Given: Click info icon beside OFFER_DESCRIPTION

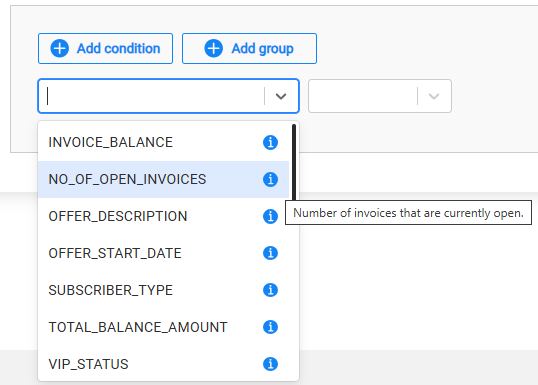Looking at the screenshot, I should click(270, 216).
